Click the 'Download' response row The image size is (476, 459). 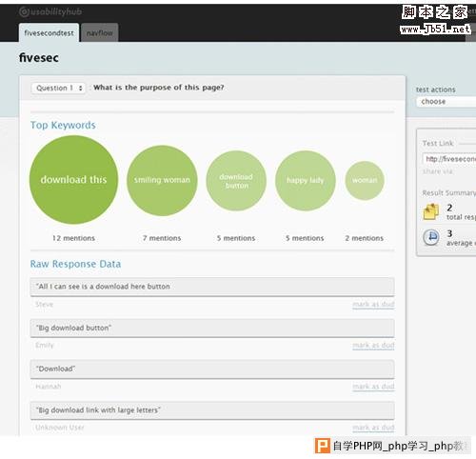tap(212, 369)
